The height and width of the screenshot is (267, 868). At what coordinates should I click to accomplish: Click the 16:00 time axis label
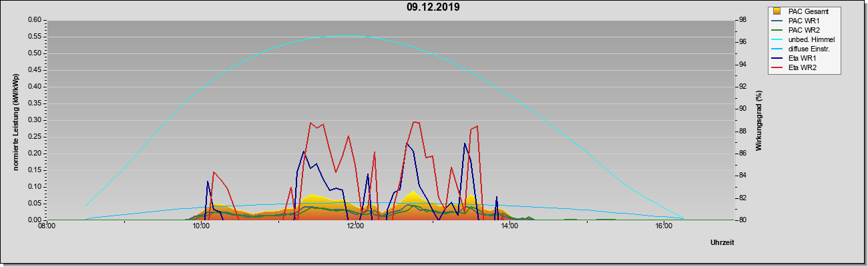tap(664, 227)
